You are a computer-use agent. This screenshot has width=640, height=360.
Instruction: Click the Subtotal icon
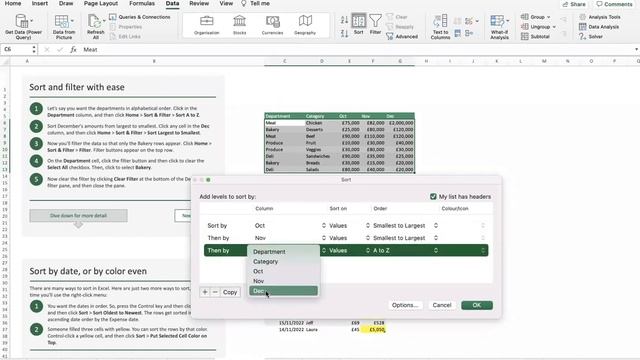pyautogui.click(x=525, y=36)
